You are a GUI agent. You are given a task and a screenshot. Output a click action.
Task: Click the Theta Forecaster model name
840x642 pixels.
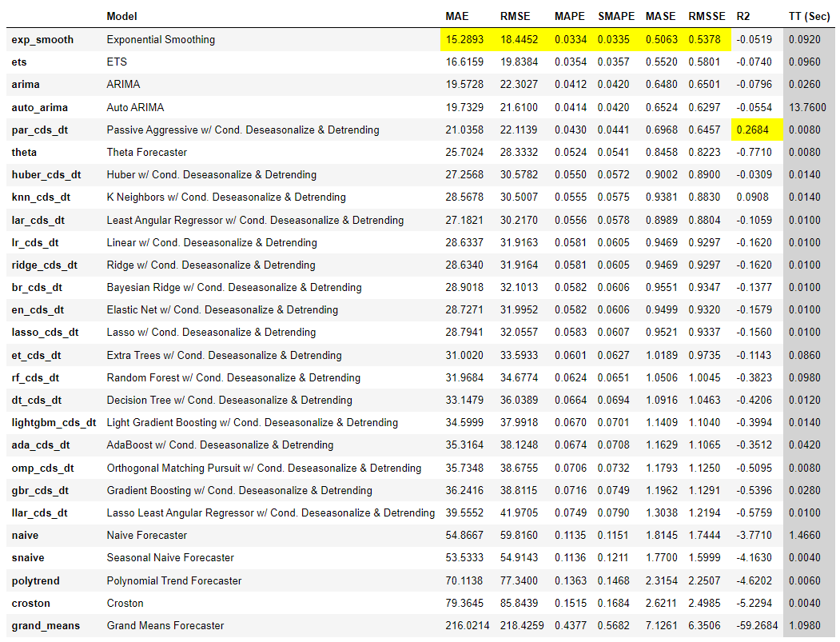(x=147, y=152)
